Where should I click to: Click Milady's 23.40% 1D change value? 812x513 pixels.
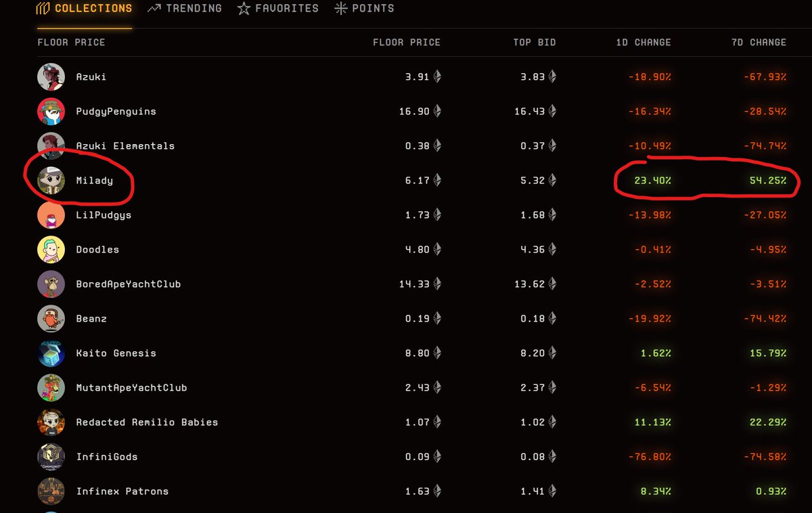(652, 181)
